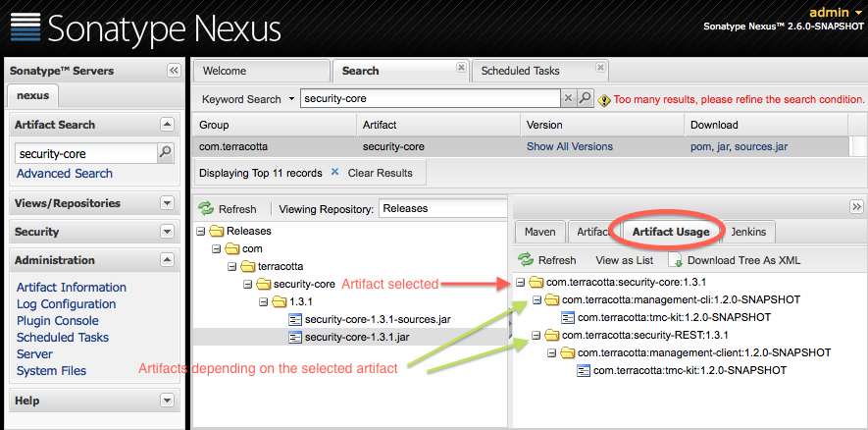Click Show All Versions link
Image resolution: width=868 pixels, height=430 pixels.
tap(570, 147)
